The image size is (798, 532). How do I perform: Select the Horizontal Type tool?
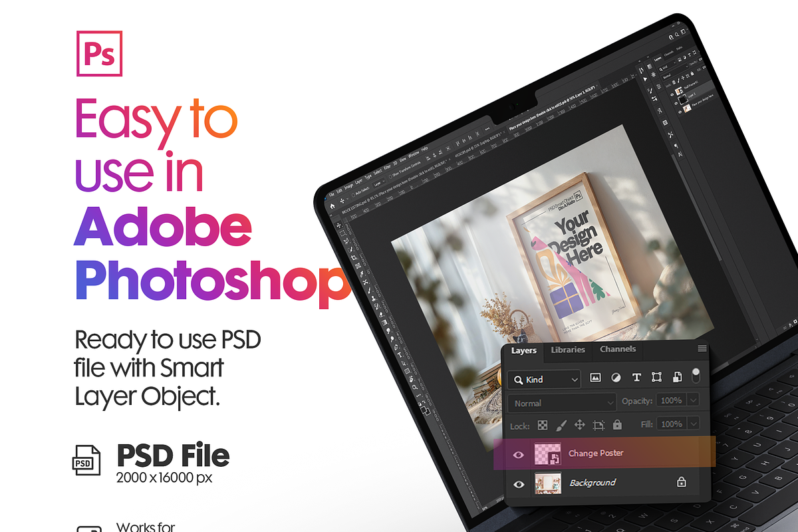[x=400, y=355]
